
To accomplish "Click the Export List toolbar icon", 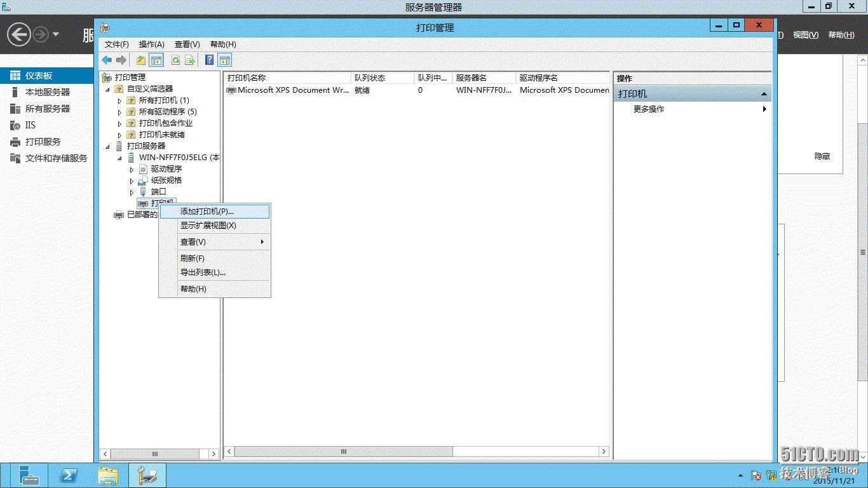I will click(x=190, y=60).
